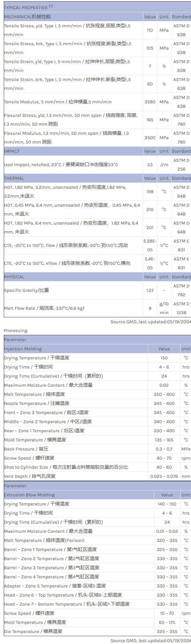Click the Nozzle Temperature row label
Screen dimensions: 191x644
coord(37,403)
